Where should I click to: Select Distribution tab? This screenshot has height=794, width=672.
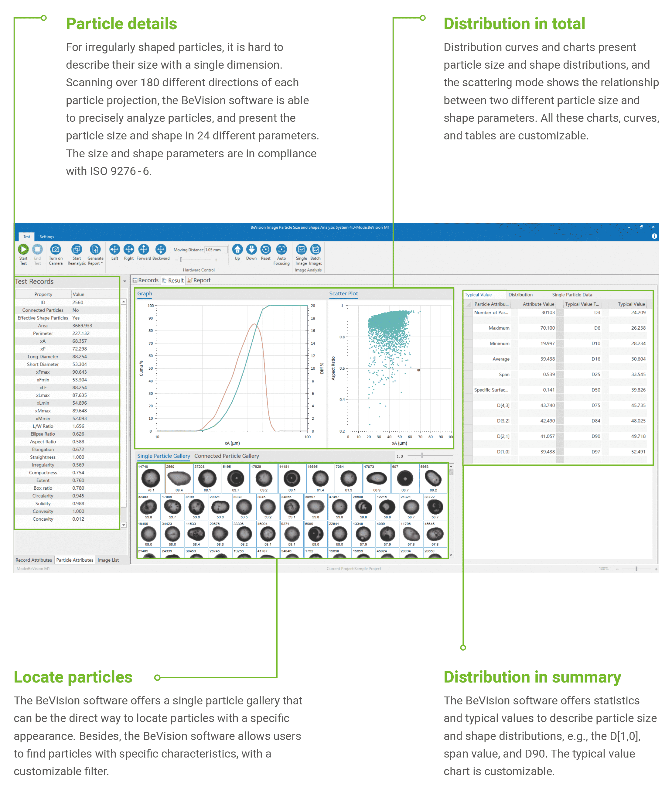[x=520, y=295]
